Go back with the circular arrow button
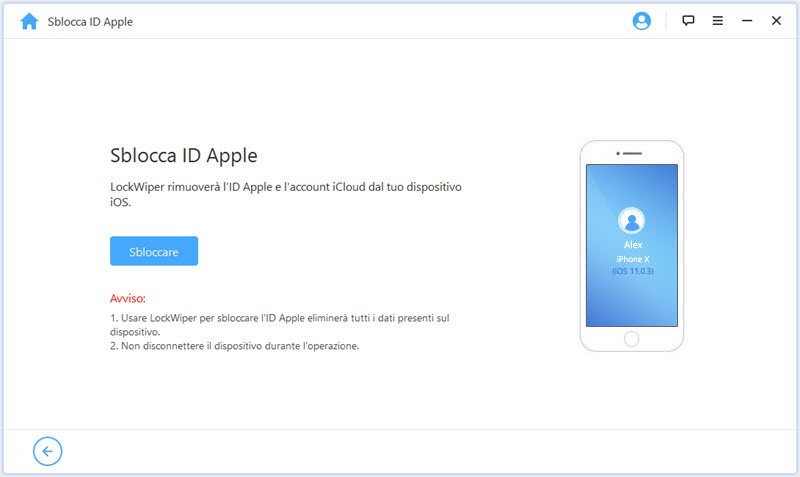 click(47, 451)
